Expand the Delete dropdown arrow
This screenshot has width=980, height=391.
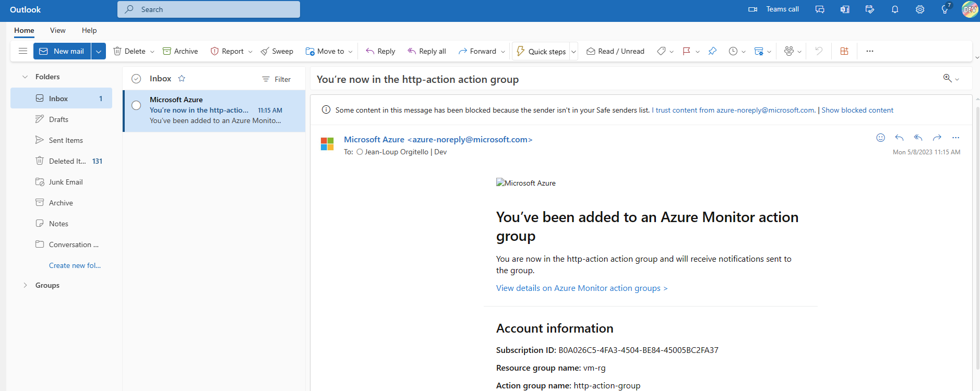point(152,52)
